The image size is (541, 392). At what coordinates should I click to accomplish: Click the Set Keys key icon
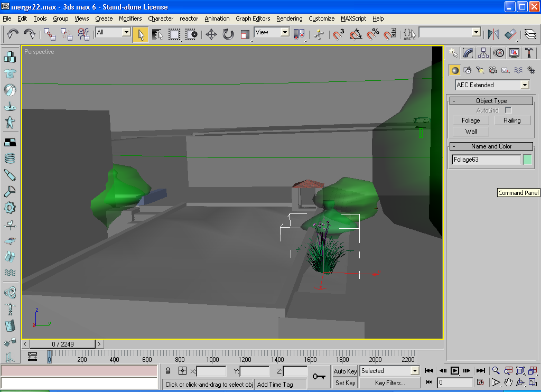(319, 377)
